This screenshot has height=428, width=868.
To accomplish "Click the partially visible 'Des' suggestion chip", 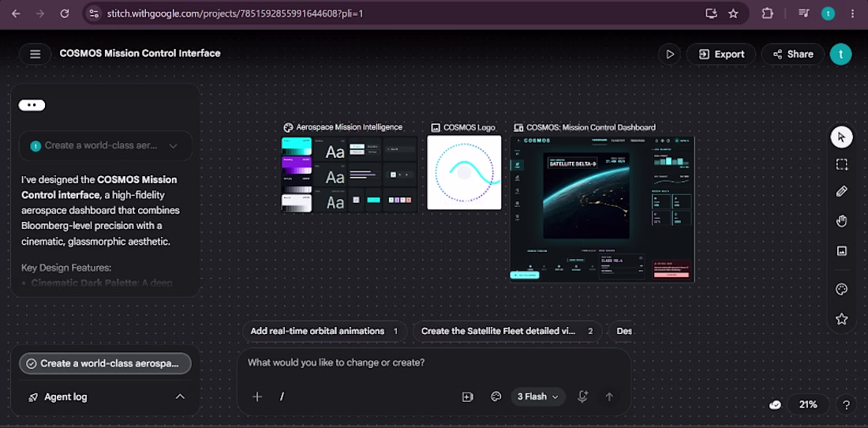I will 620,331.
